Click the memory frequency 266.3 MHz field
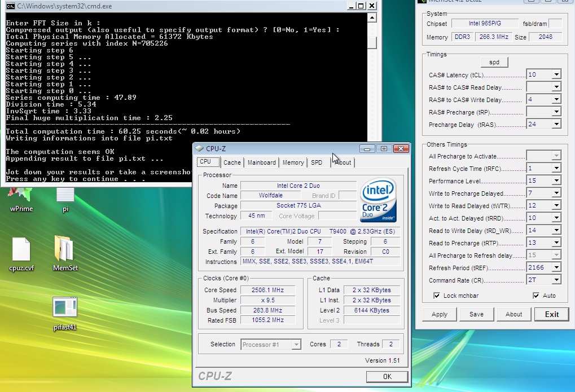The height and width of the screenshot is (392, 575). coord(494,37)
